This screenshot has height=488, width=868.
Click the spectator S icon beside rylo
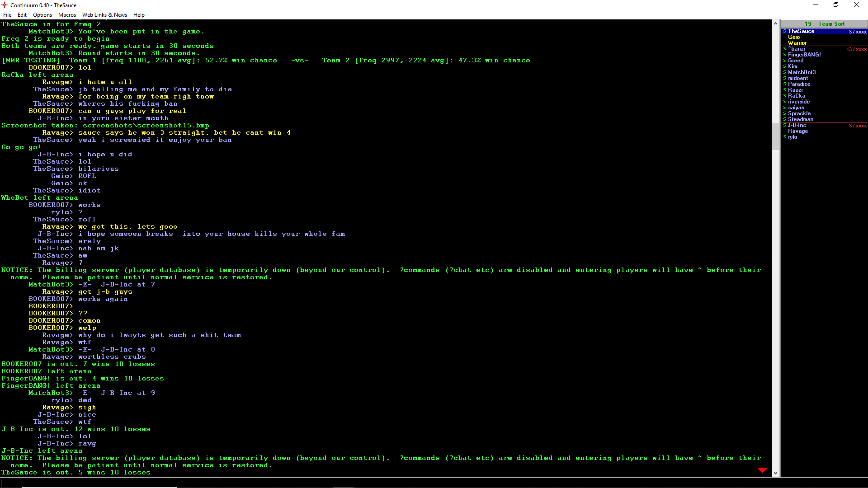(784, 137)
